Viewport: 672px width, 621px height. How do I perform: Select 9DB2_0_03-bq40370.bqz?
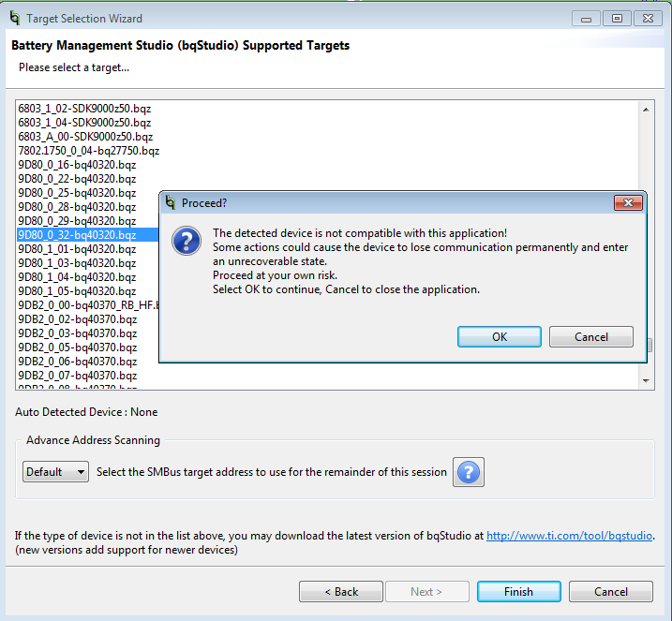tap(78, 333)
